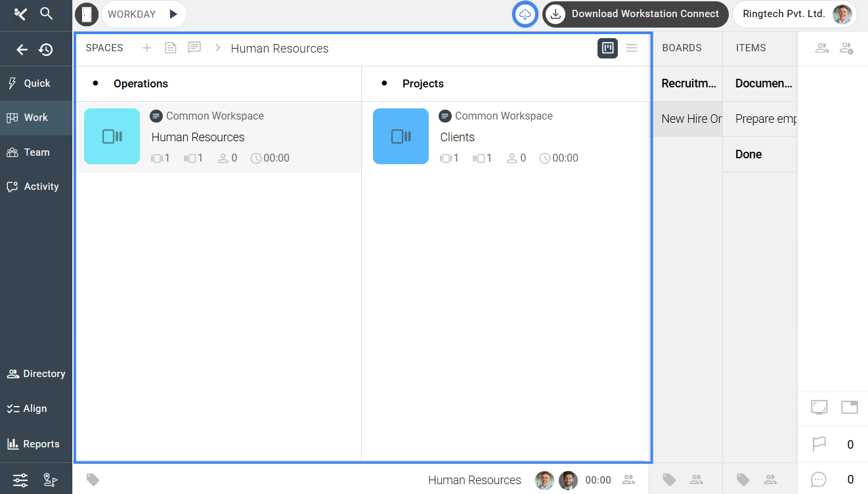
Task: Toggle the fullscreen panel layout icon
Action: tap(819, 407)
